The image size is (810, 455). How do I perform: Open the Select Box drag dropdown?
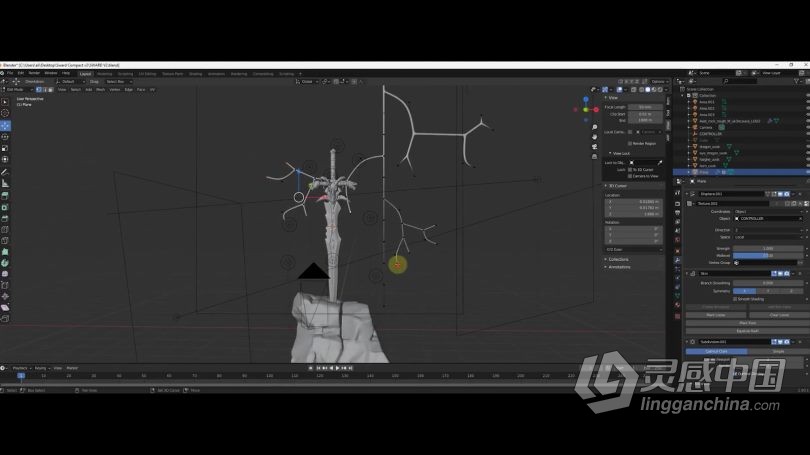118,81
